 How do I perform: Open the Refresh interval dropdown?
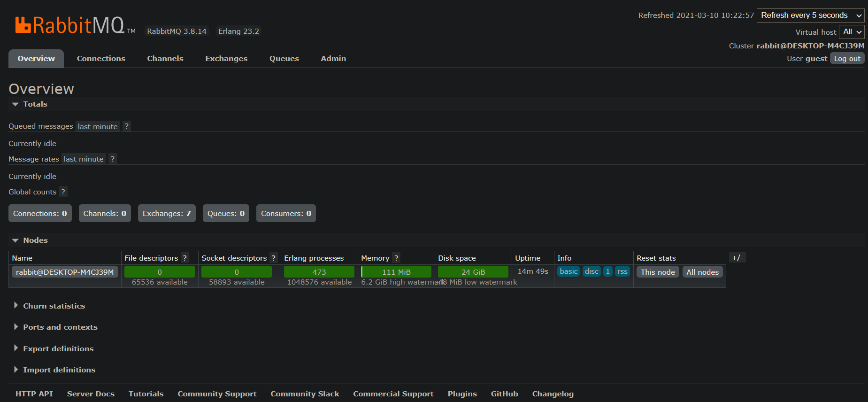pyautogui.click(x=811, y=15)
